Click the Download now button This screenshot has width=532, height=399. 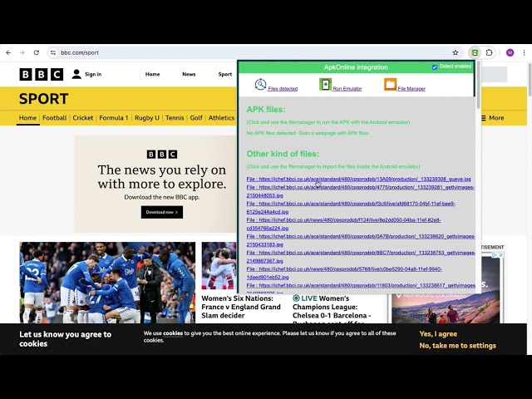pos(162,212)
